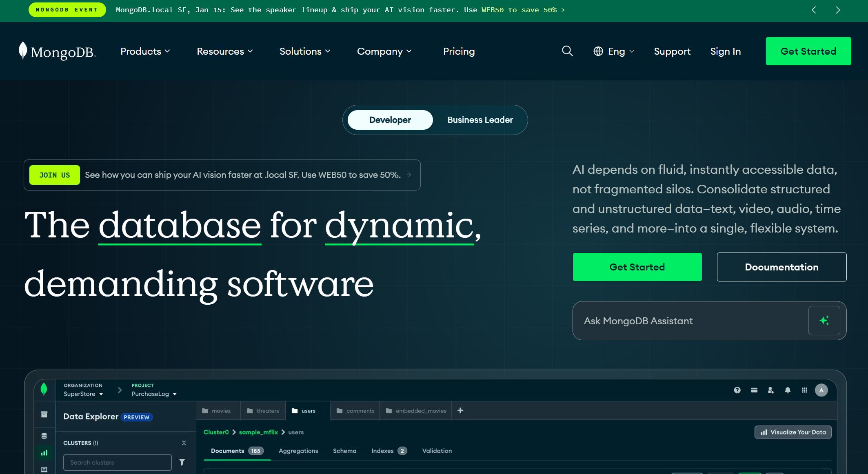
Task: Open the help question mark icon
Action: point(737,390)
